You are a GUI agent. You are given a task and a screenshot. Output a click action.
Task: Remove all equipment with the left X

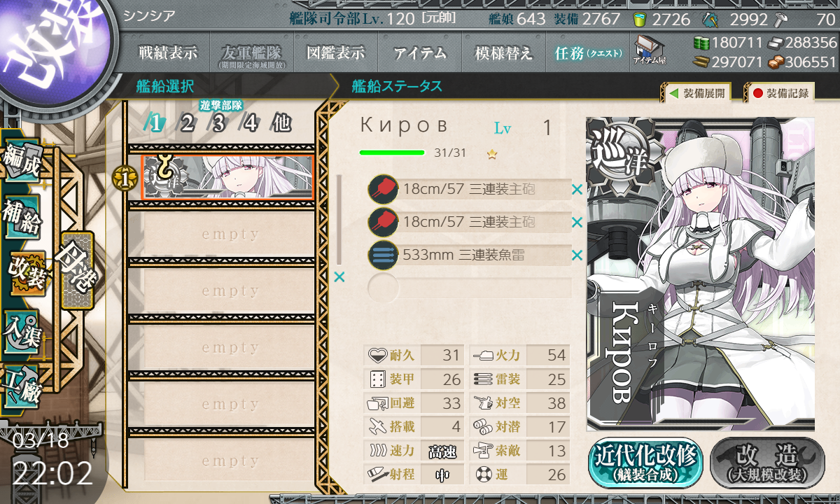pyautogui.click(x=339, y=277)
